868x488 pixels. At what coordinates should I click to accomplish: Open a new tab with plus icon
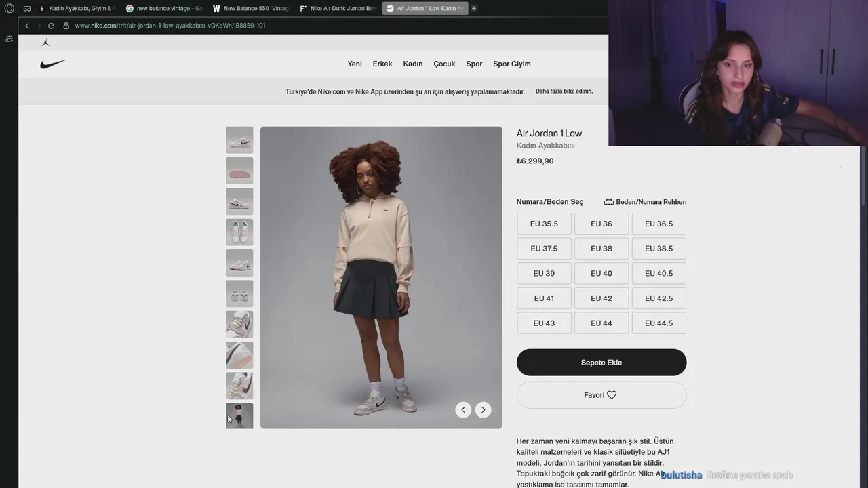click(x=474, y=8)
